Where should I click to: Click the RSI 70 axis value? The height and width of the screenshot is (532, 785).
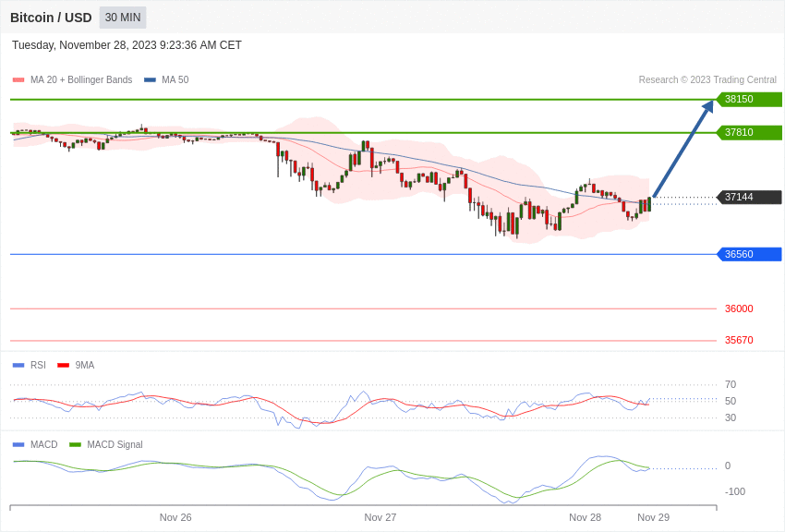731,385
